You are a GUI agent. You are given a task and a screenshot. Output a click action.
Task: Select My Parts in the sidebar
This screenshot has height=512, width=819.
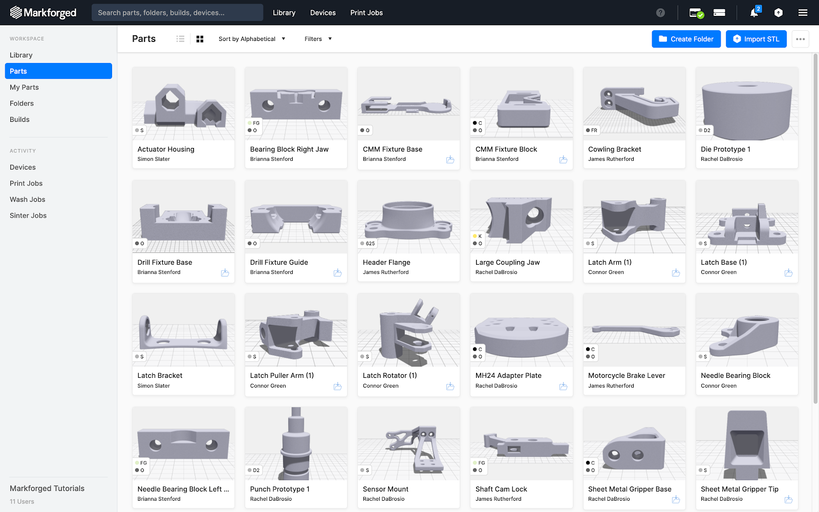coord(24,87)
